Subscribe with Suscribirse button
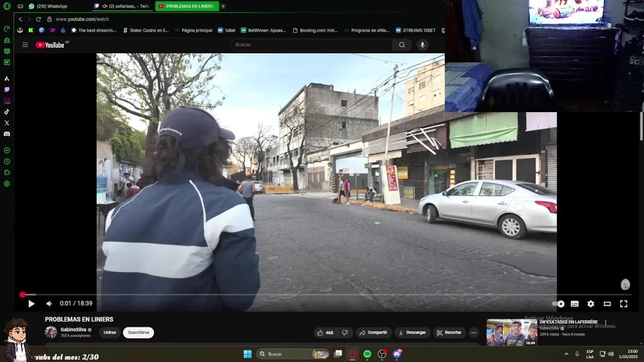The width and height of the screenshot is (644, 362). [138, 332]
